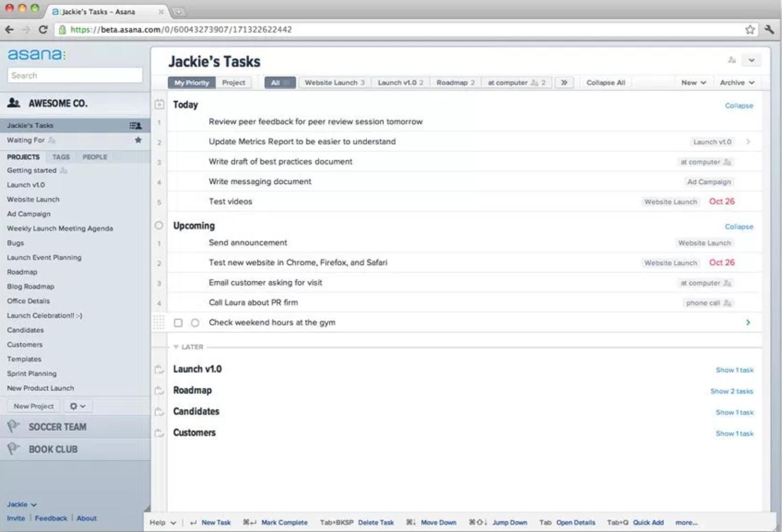Viewport: 782px width, 532px height.
Task: Open details arrow for gym hours task
Action: [748, 322]
